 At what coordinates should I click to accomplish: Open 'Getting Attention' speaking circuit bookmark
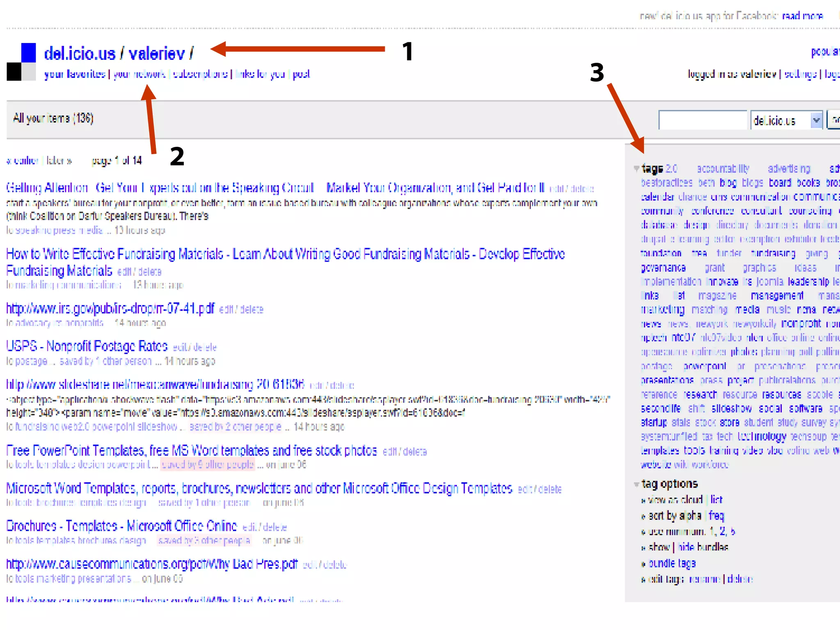[275, 188]
